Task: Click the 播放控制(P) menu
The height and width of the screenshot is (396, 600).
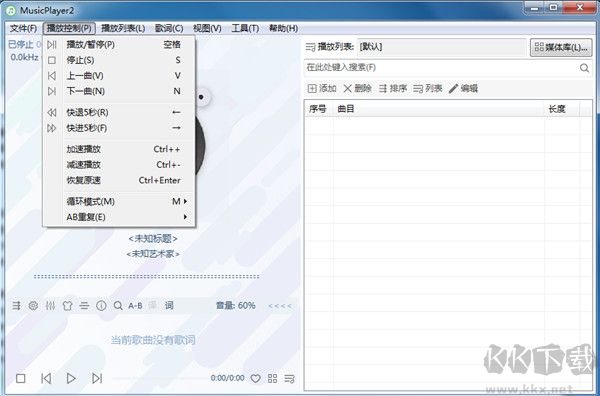Action: pos(69,28)
